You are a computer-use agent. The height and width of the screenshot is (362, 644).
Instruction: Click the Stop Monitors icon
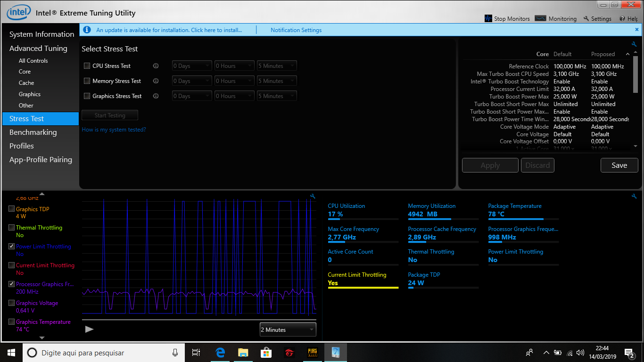[x=488, y=18]
